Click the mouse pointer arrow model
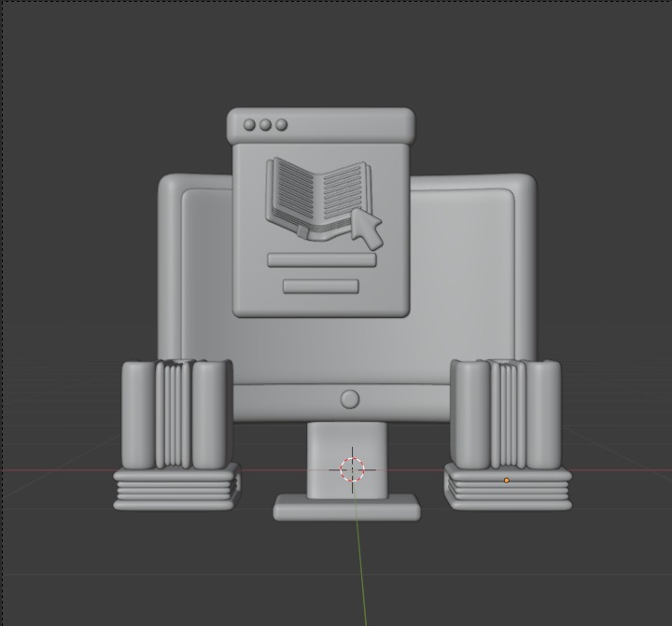The height and width of the screenshot is (626, 672). tap(367, 230)
